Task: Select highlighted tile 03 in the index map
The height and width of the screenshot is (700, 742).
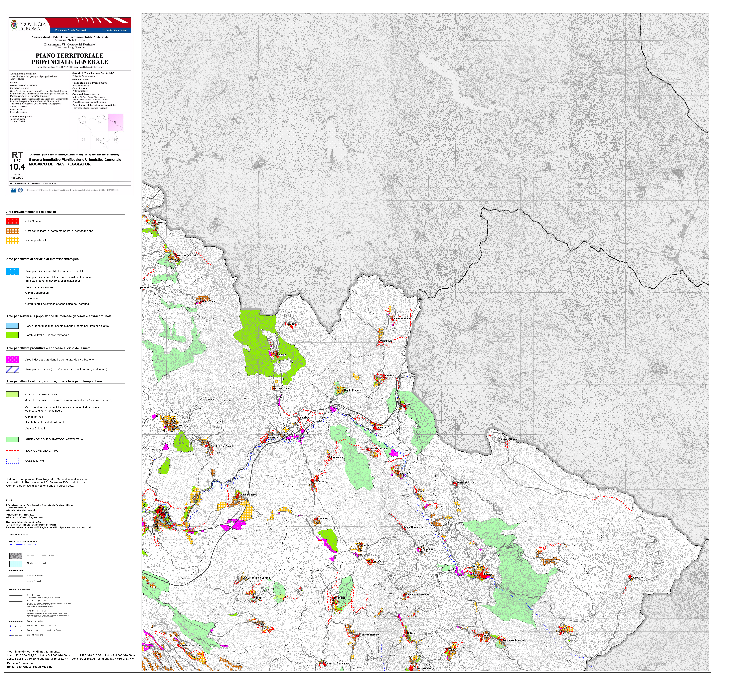Action: coord(116,122)
